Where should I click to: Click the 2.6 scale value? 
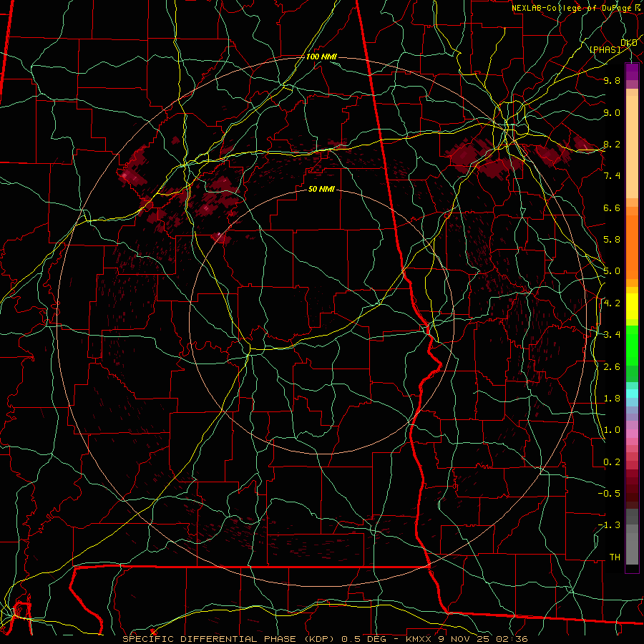tap(612, 367)
